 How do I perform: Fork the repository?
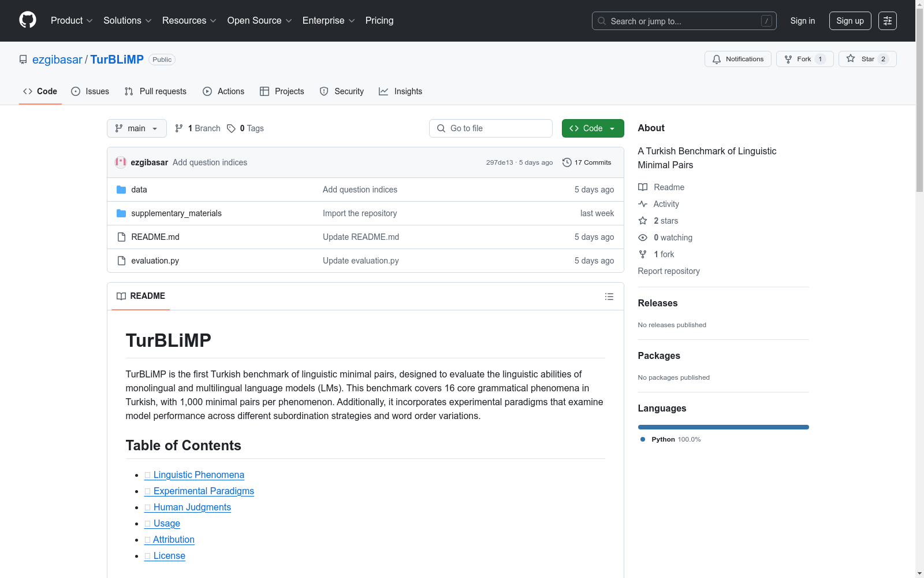pyautogui.click(x=805, y=59)
